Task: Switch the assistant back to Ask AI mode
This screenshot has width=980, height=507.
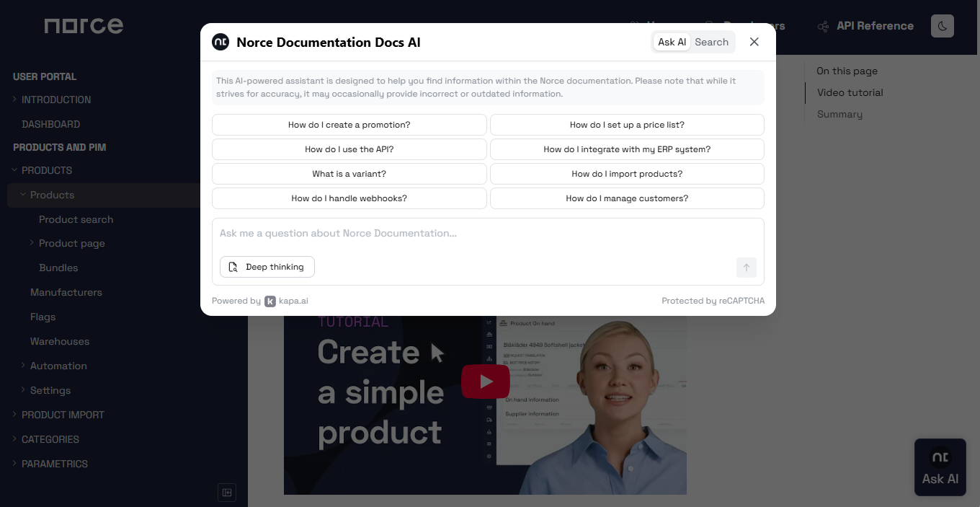Action: [671, 42]
